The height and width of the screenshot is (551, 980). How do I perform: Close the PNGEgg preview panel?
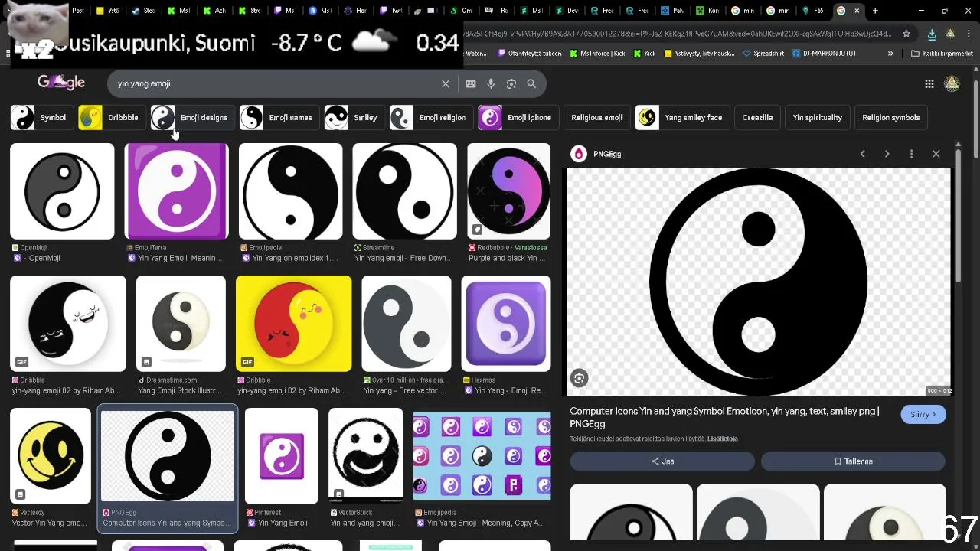pos(936,154)
